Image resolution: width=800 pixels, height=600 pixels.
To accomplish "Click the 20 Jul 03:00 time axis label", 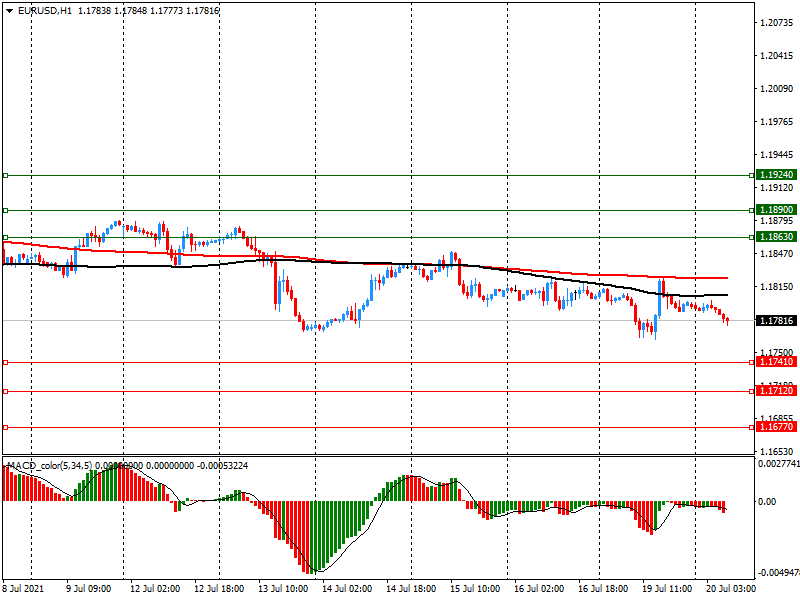I will coord(733,589).
